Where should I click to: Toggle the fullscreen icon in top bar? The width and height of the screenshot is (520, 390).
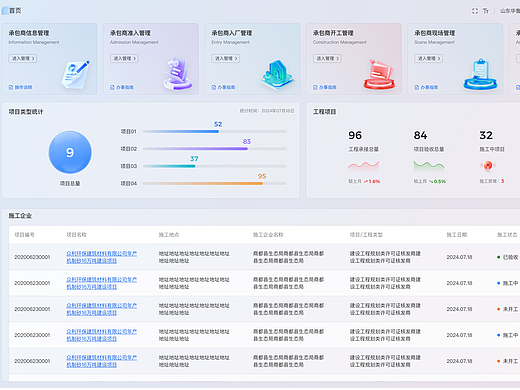tap(475, 11)
